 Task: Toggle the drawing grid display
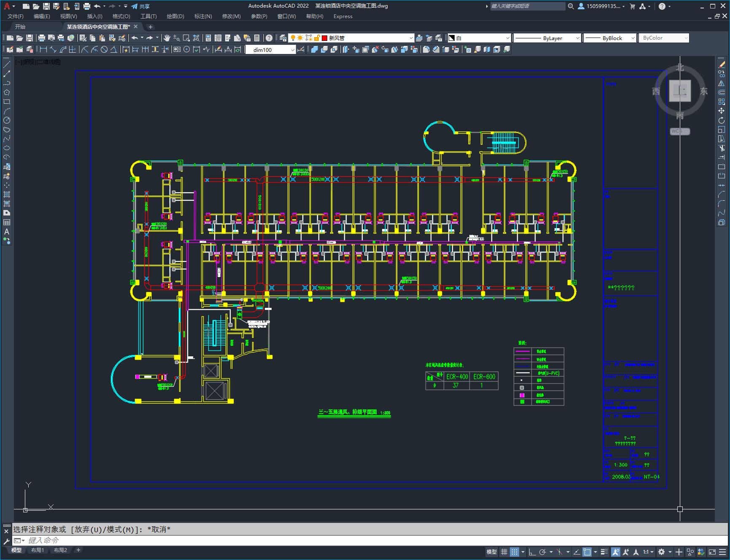(504, 552)
